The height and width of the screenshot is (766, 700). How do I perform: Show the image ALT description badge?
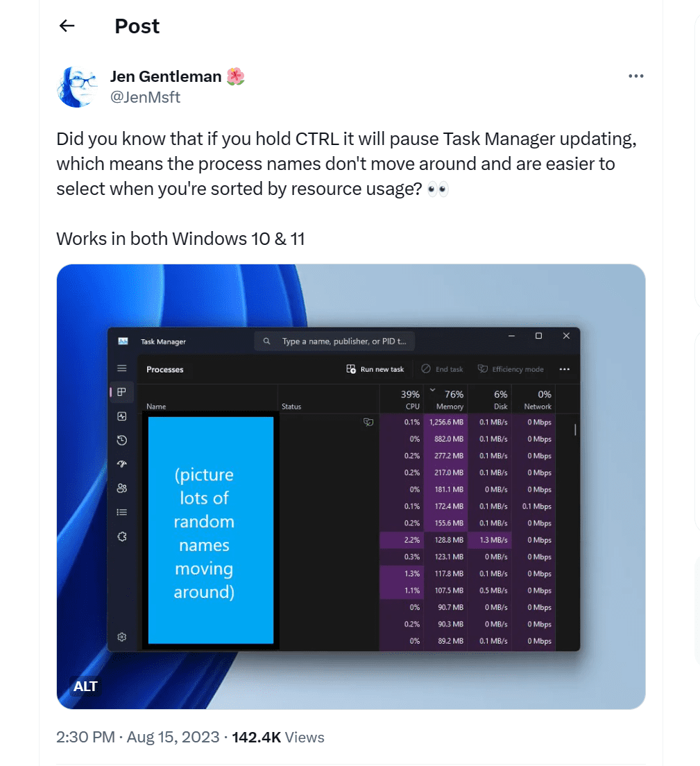coord(86,687)
